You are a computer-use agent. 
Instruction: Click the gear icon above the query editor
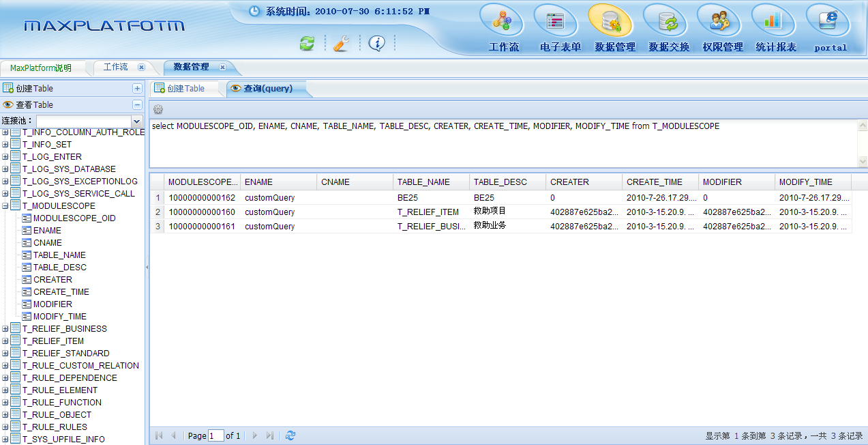point(158,109)
